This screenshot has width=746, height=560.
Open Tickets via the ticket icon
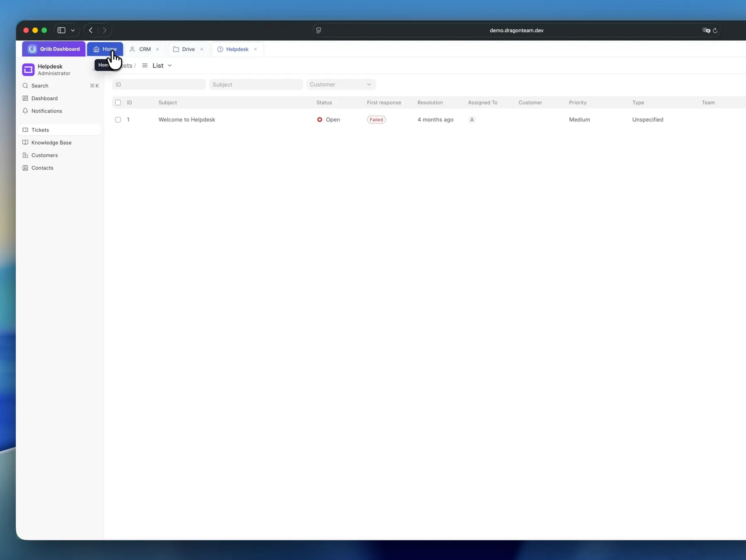pyautogui.click(x=25, y=130)
